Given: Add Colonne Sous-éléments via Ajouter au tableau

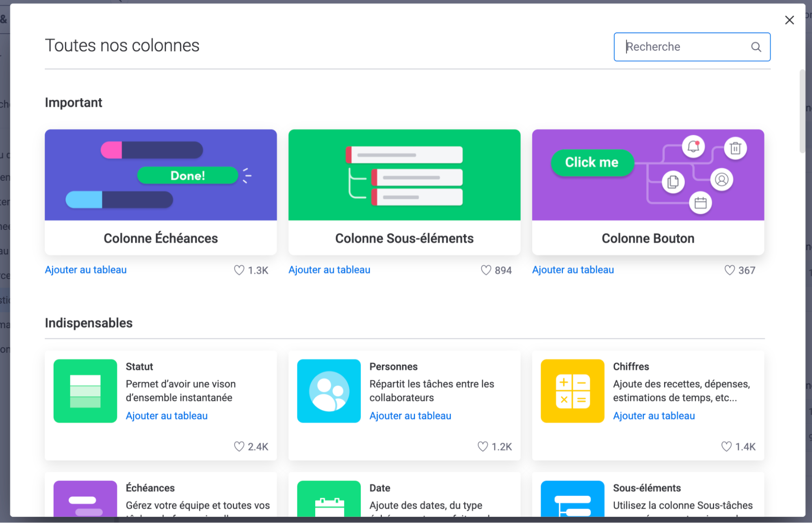Looking at the screenshot, I should 329,270.
